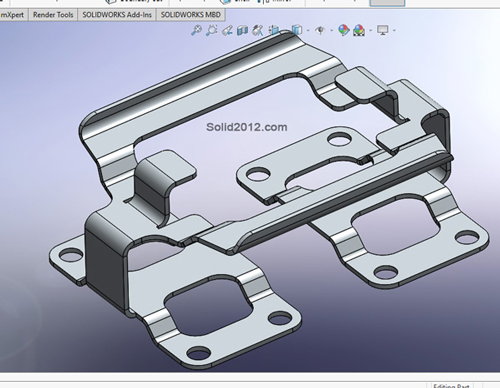This screenshot has width=500, height=388.
Task: Expand the Display Style dropdown arrow
Action: (x=308, y=31)
